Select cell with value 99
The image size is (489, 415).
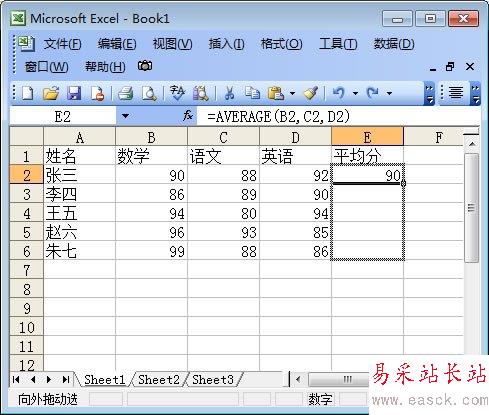[x=151, y=250]
